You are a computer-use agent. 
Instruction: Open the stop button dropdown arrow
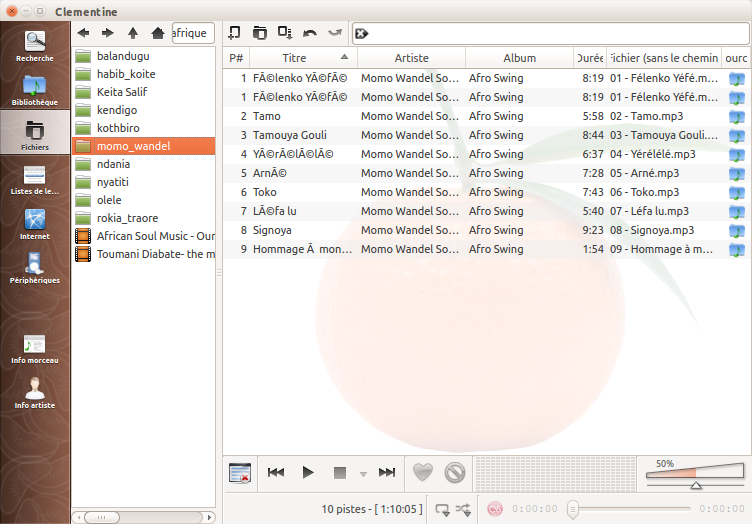pos(363,474)
